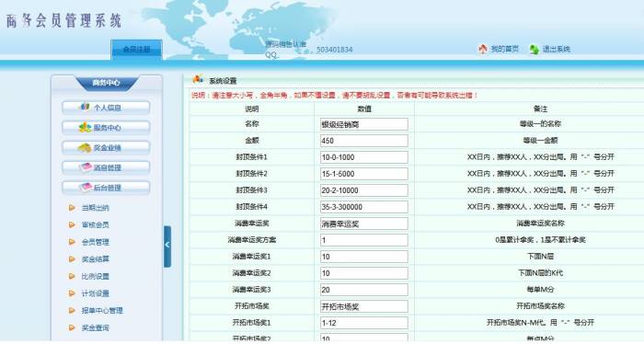Click the 商务中心 sidebar header
The image size is (644, 344).
click(x=106, y=83)
